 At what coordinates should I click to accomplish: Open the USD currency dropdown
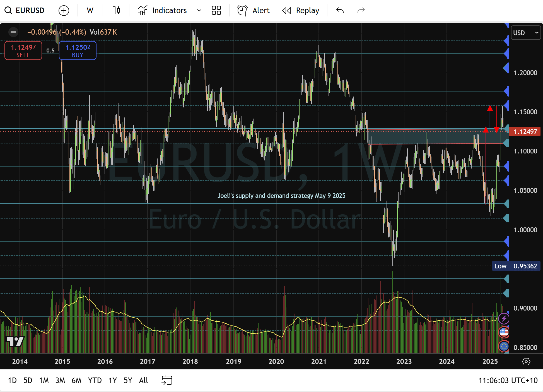click(x=525, y=33)
